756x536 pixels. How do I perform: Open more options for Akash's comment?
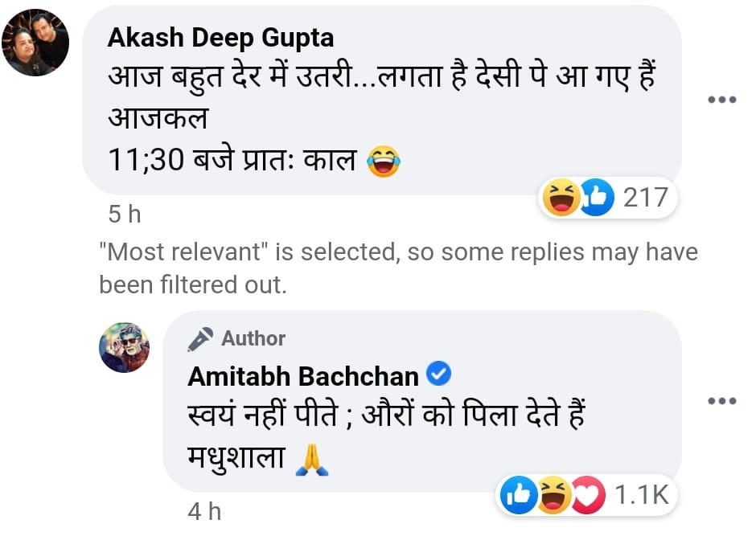tap(721, 100)
